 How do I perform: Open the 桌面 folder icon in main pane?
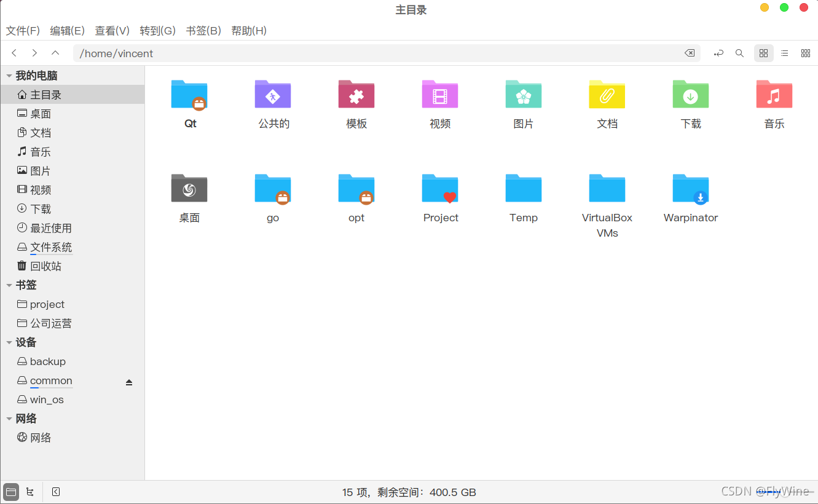click(x=189, y=189)
